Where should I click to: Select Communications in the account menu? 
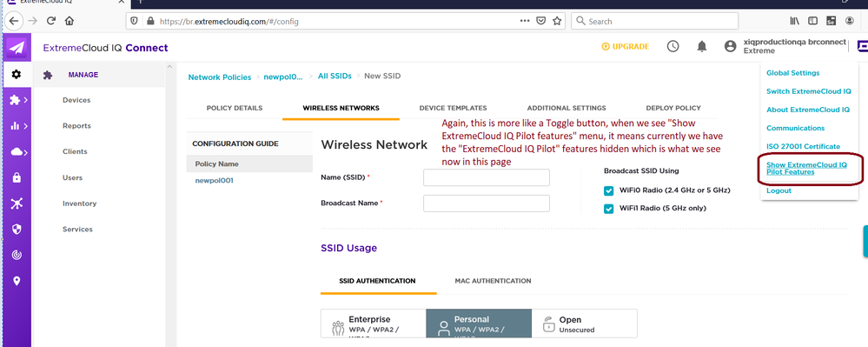pyautogui.click(x=796, y=128)
